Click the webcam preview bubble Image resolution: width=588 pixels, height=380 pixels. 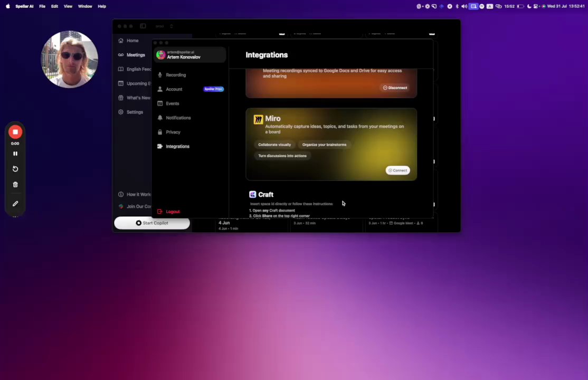[x=69, y=59]
